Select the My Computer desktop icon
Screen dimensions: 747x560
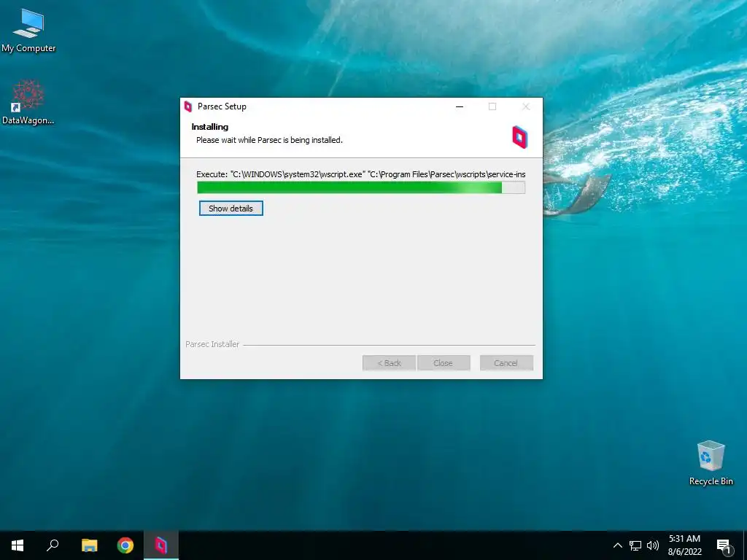click(28, 31)
